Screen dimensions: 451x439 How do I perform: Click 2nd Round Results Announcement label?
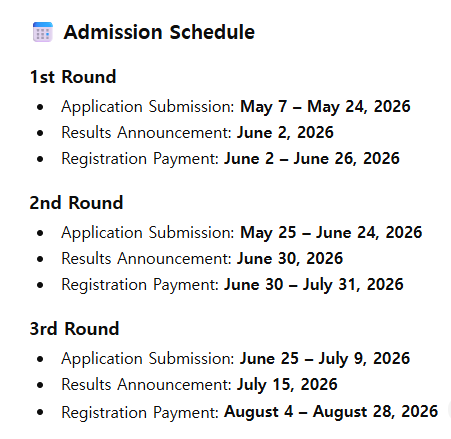click(146, 259)
